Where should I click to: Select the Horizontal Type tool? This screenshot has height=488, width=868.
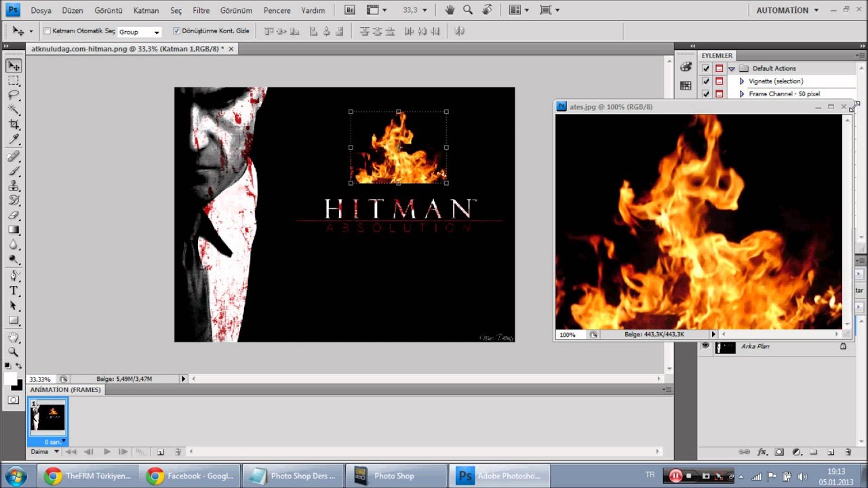tap(14, 291)
